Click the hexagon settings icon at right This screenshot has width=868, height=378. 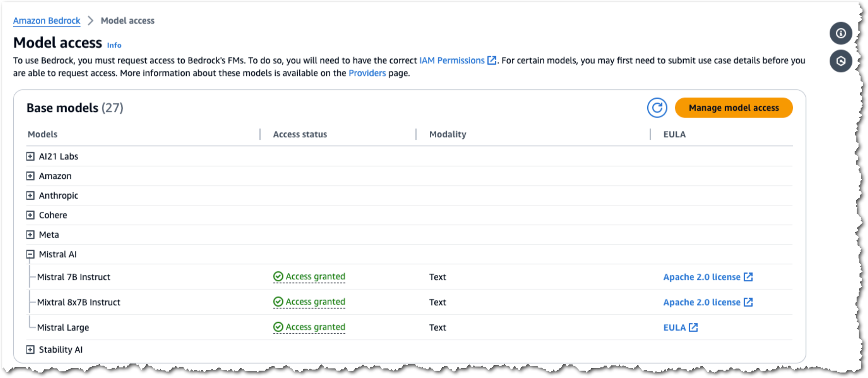(x=841, y=61)
